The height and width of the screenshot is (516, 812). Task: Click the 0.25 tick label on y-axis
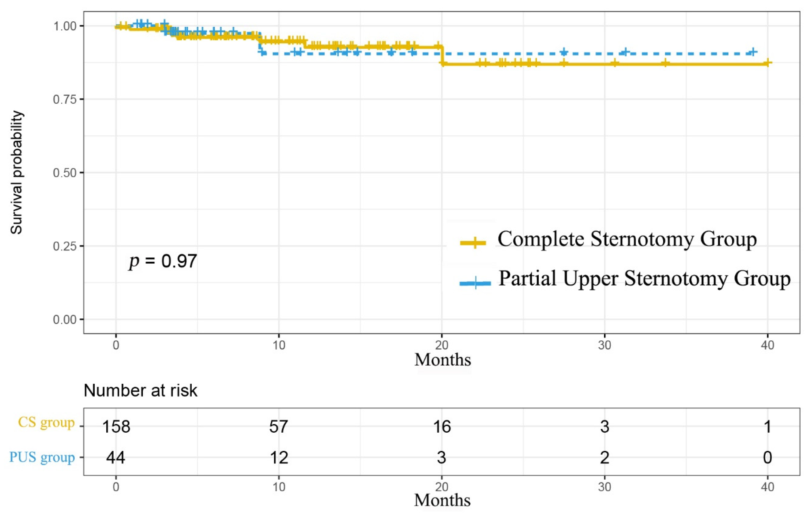[64, 246]
